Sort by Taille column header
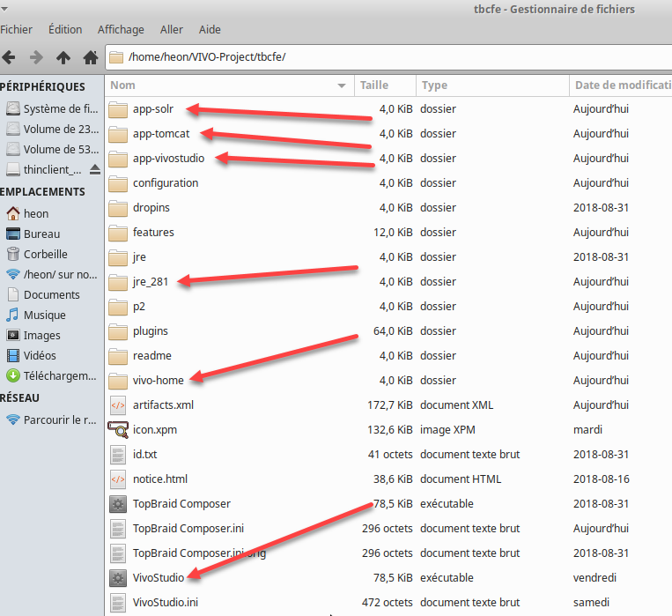The height and width of the screenshot is (616, 672). [x=385, y=85]
